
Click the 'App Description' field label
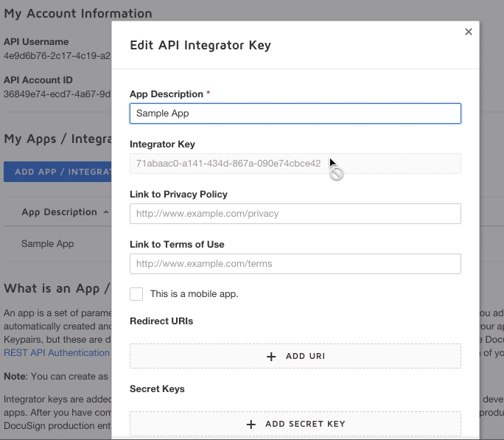point(167,94)
